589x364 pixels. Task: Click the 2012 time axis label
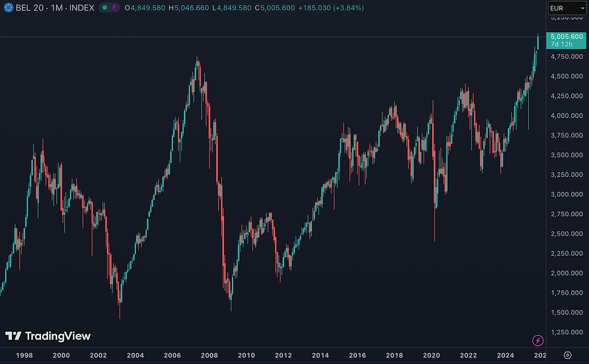[x=283, y=356]
